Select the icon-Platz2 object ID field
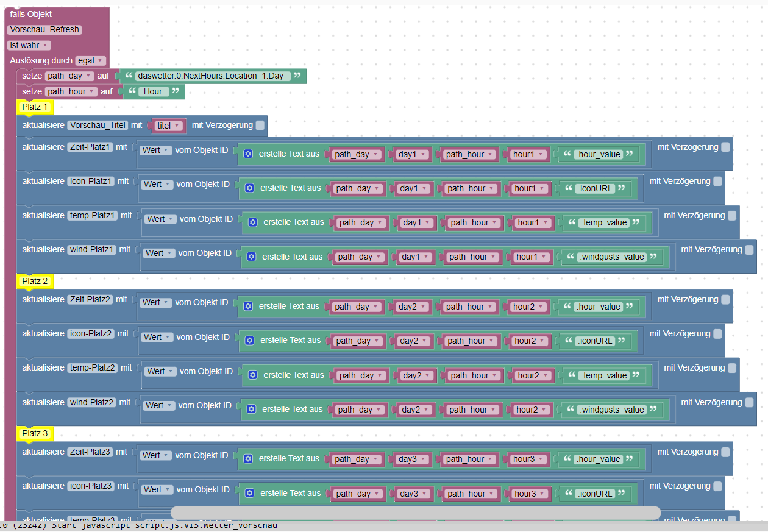The height and width of the screenshot is (532, 768). pos(91,333)
